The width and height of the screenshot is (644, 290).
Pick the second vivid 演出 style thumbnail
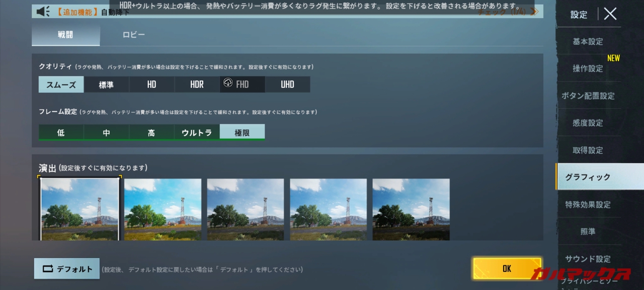[163, 209]
